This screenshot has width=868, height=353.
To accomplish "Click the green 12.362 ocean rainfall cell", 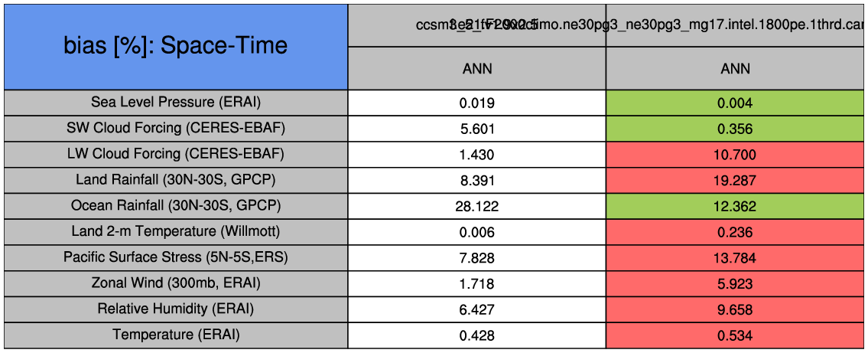I will tap(735, 206).
